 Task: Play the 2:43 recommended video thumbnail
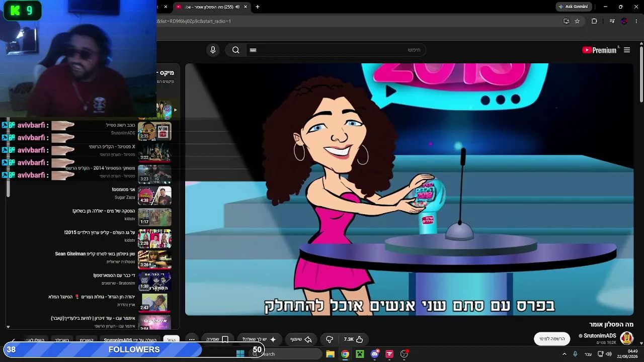(x=154, y=303)
